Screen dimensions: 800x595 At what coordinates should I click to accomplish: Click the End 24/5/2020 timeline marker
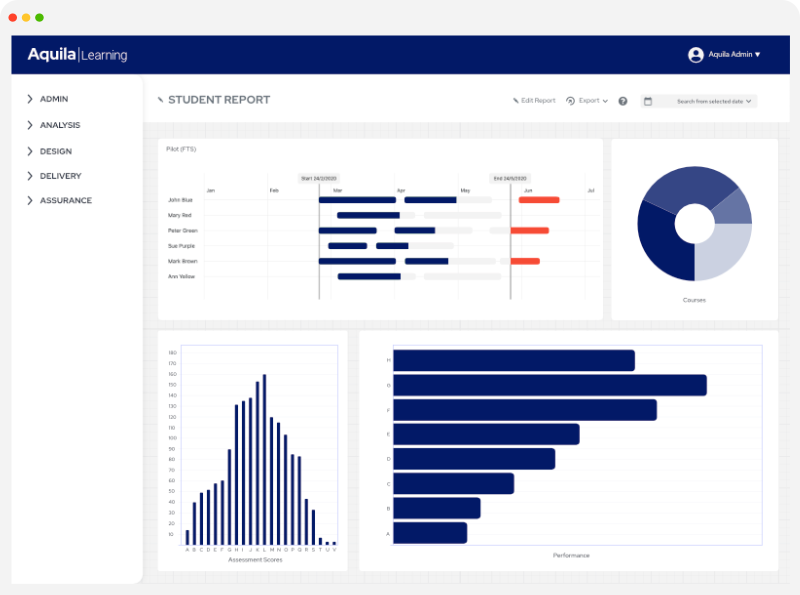(x=510, y=178)
